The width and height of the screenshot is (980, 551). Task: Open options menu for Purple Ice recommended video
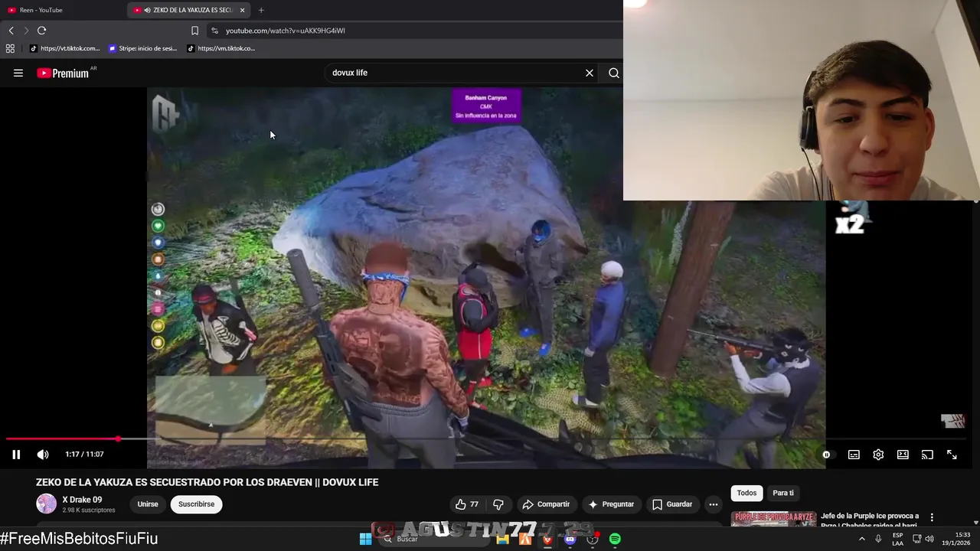click(x=932, y=517)
